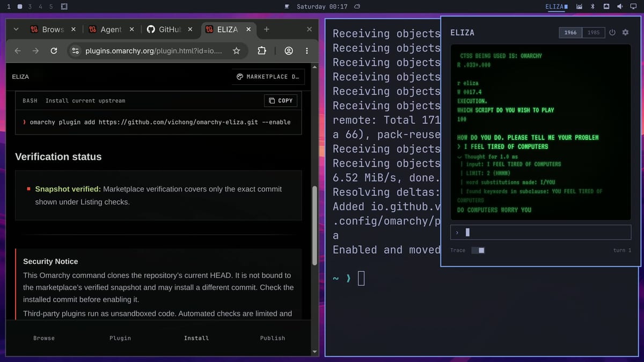Toggle the ELIZA bar widget

pyautogui.click(x=557, y=6)
